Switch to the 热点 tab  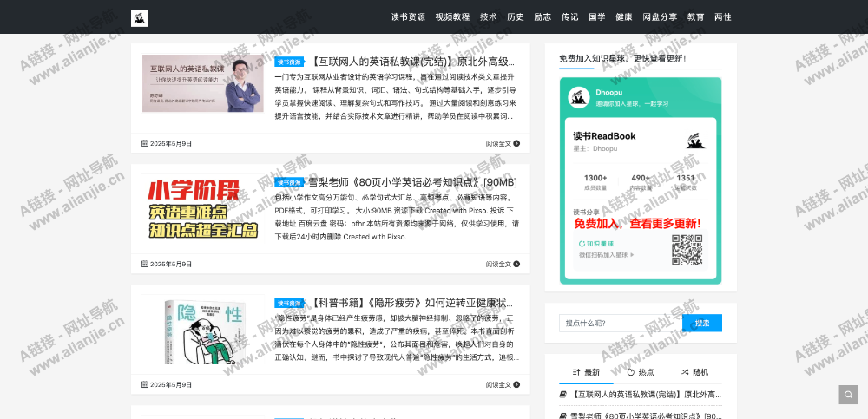point(641,372)
